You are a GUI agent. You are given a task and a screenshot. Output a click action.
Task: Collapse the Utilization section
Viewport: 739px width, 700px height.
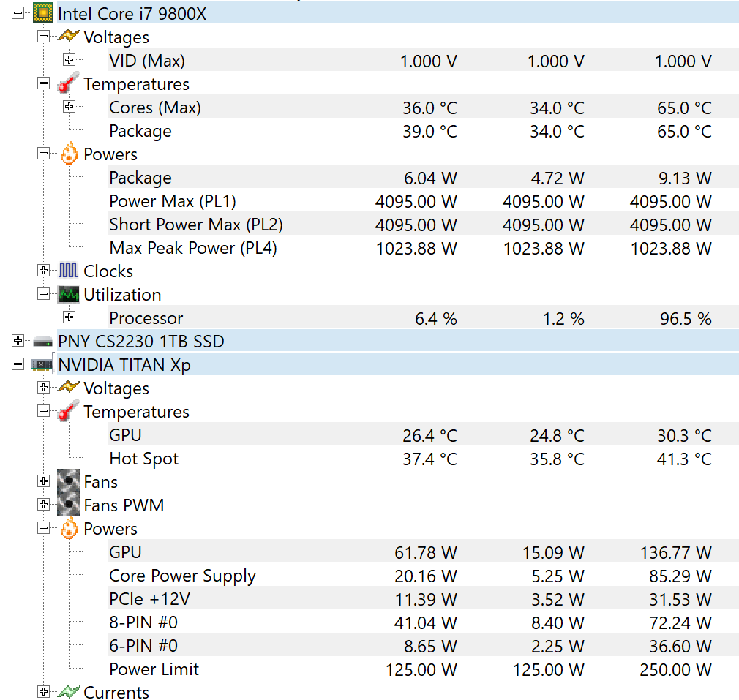[x=43, y=294]
